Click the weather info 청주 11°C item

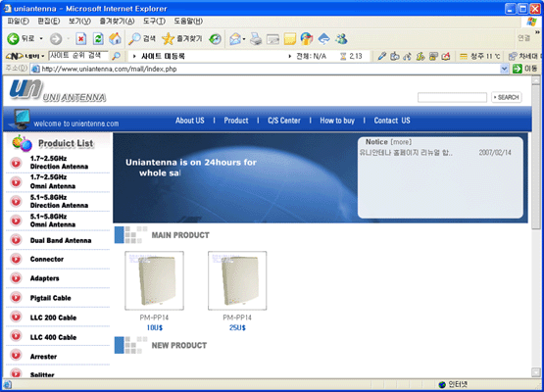[480, 56]
